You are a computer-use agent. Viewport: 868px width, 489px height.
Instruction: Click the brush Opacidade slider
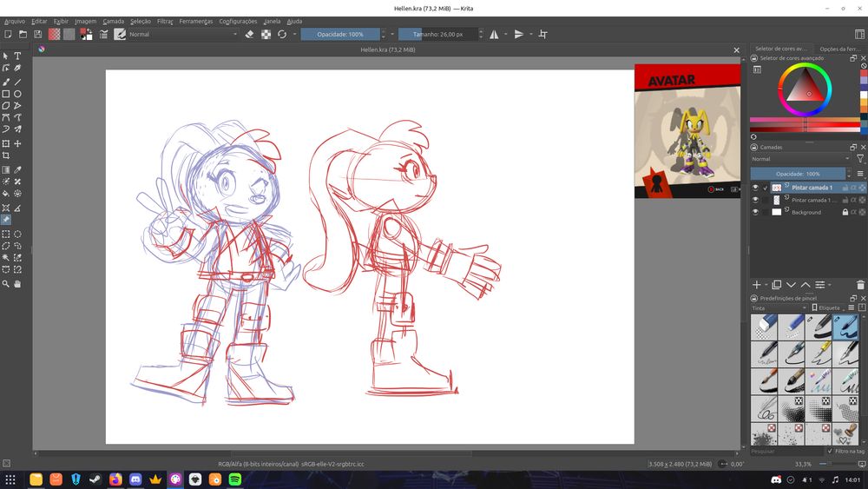[x=339, y=34]
